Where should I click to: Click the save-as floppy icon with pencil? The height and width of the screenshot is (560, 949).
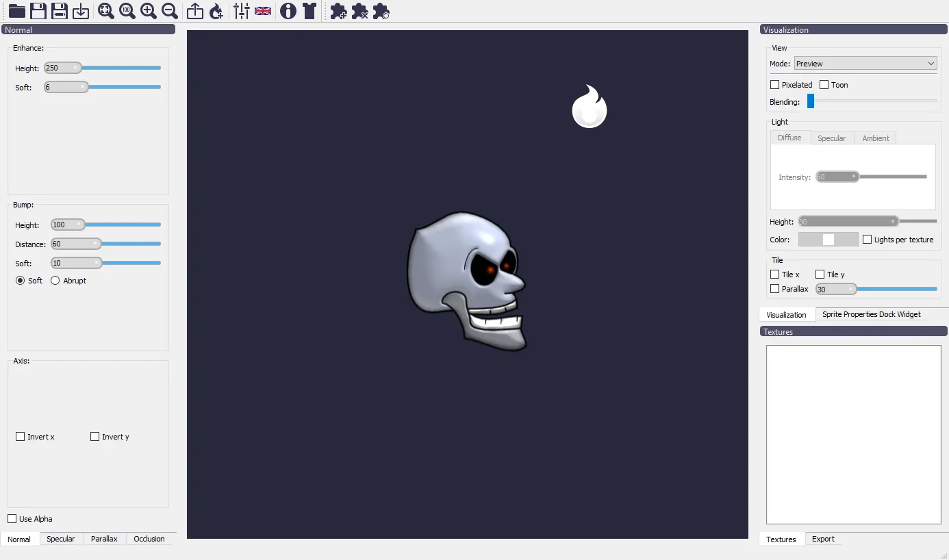point(60,11)
